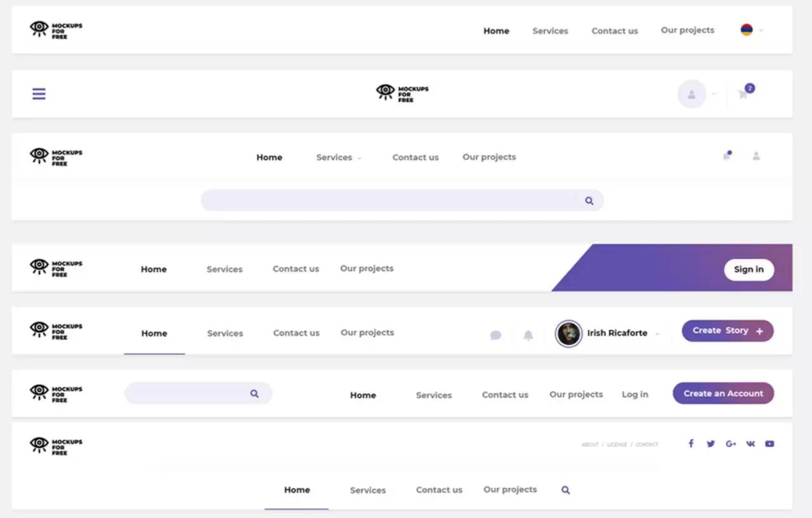
Task: Click the Sign in button
Action: (x=749, y=269)
